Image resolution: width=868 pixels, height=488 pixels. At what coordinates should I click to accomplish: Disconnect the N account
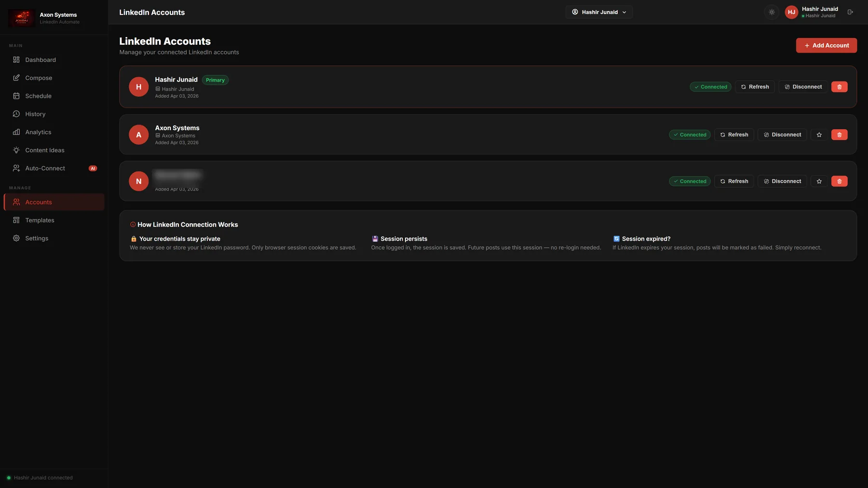click(x=783, y=181)
